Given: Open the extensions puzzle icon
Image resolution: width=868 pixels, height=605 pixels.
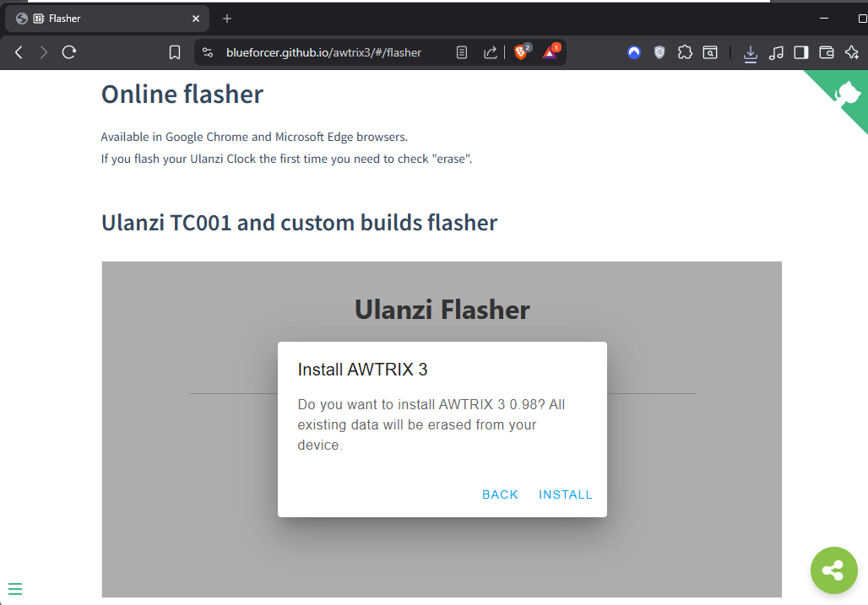Looking at the screenshot, I should pos(685,52).
